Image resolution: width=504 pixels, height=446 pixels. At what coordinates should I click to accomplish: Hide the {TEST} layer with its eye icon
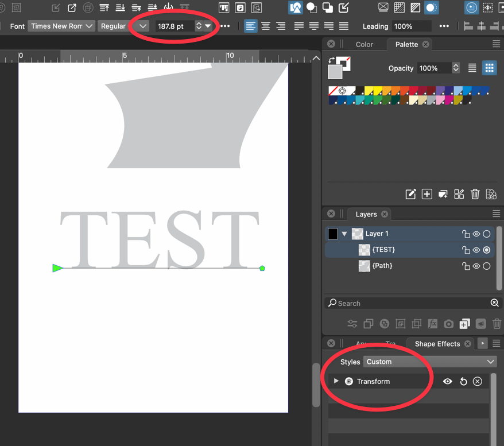[476, 250]
